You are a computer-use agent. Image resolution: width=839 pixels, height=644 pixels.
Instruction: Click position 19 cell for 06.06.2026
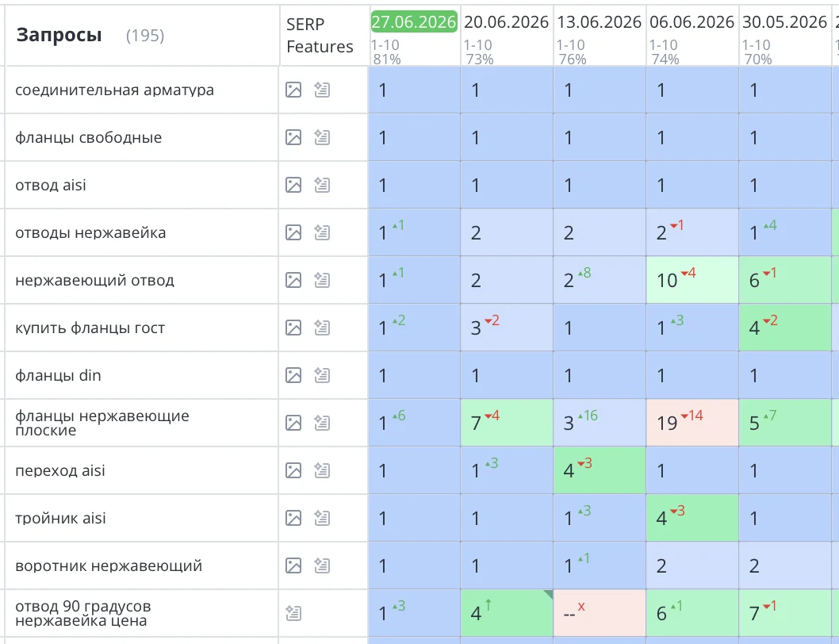(x=692, y=423)
